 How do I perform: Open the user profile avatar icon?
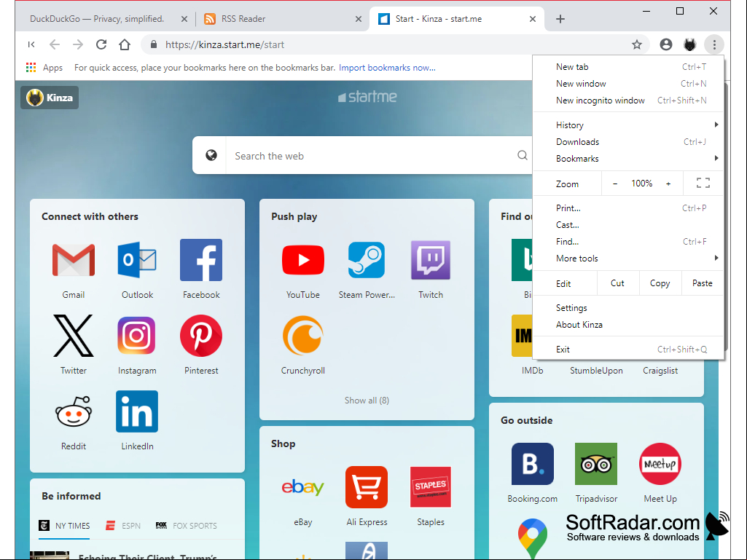666,44
